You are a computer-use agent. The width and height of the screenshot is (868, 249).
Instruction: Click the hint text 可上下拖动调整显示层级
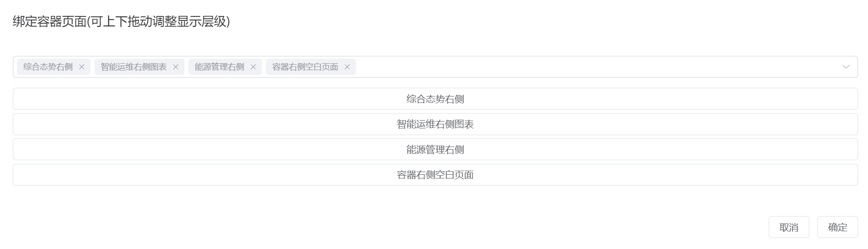[158, 21]
